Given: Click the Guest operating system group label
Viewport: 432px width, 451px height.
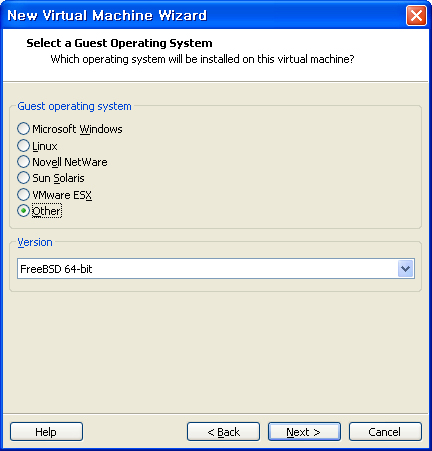Looking at the screenshot, I should pyautogui.click(x=74, y=106).
